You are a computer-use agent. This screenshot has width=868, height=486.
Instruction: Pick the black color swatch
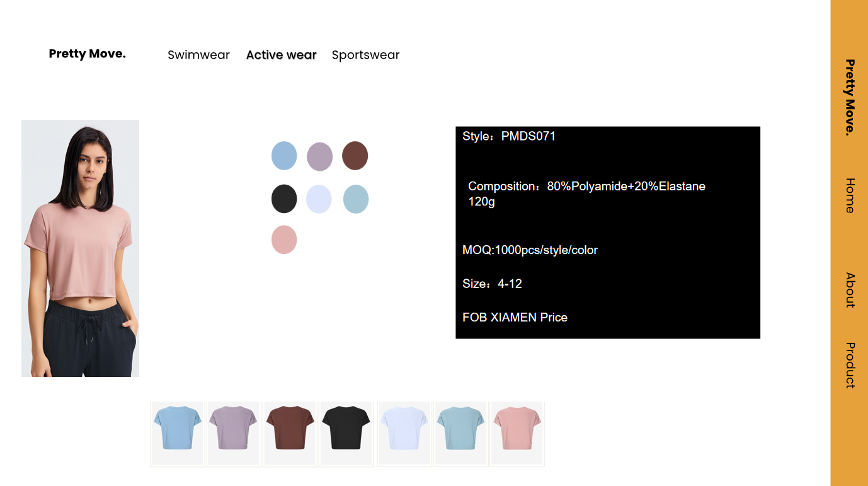click(284, 199)
